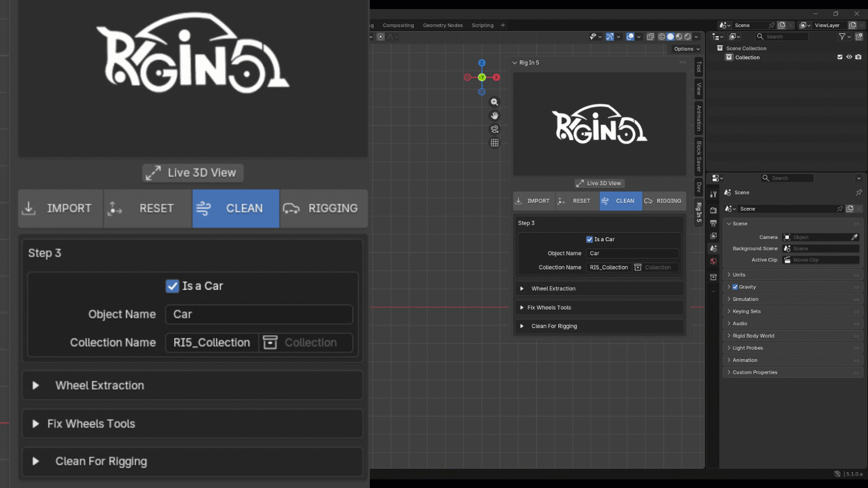868x488 pixels.
Task: Select the pan hand viewport icon
Action: [494, 116]
